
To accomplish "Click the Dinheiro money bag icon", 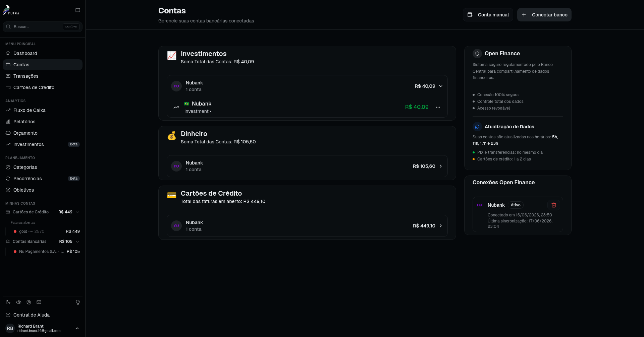I will tap(172, 136).
